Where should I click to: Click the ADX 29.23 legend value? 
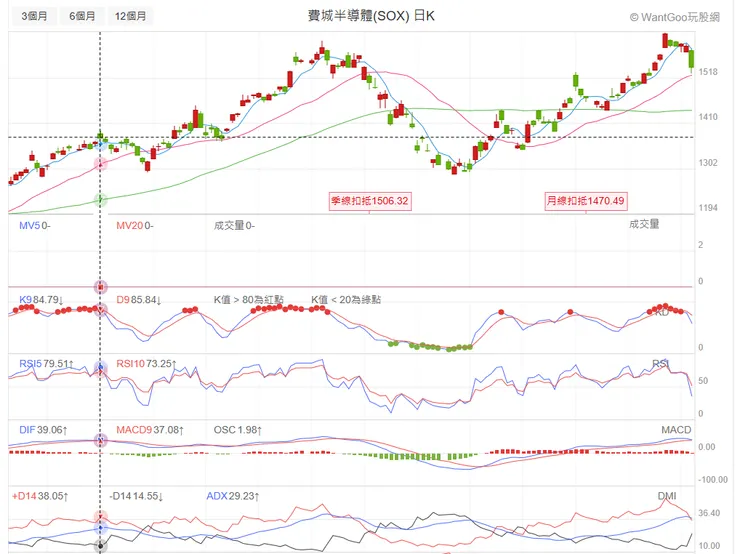[x=233, y=496]
